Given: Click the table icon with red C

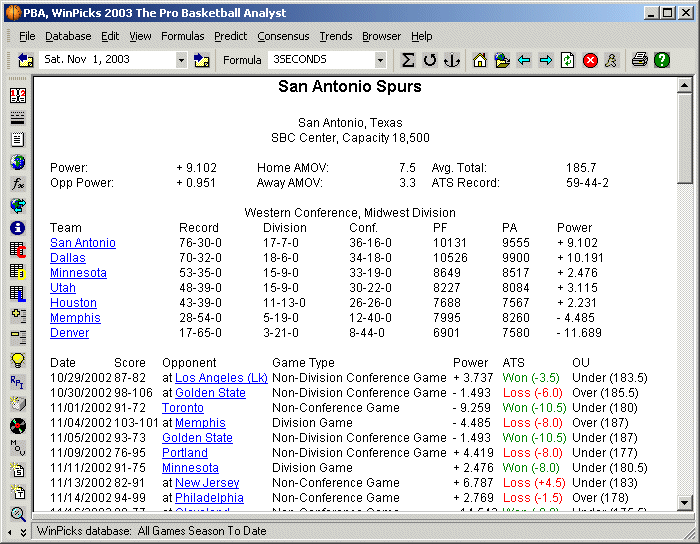Looking at the screenshot, I should point(18,249).
